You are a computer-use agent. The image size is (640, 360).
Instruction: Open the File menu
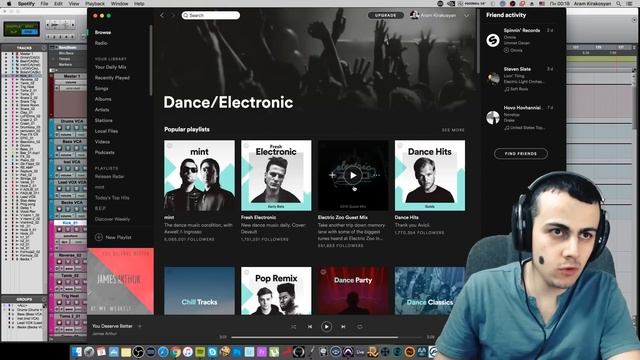[44, 4]
